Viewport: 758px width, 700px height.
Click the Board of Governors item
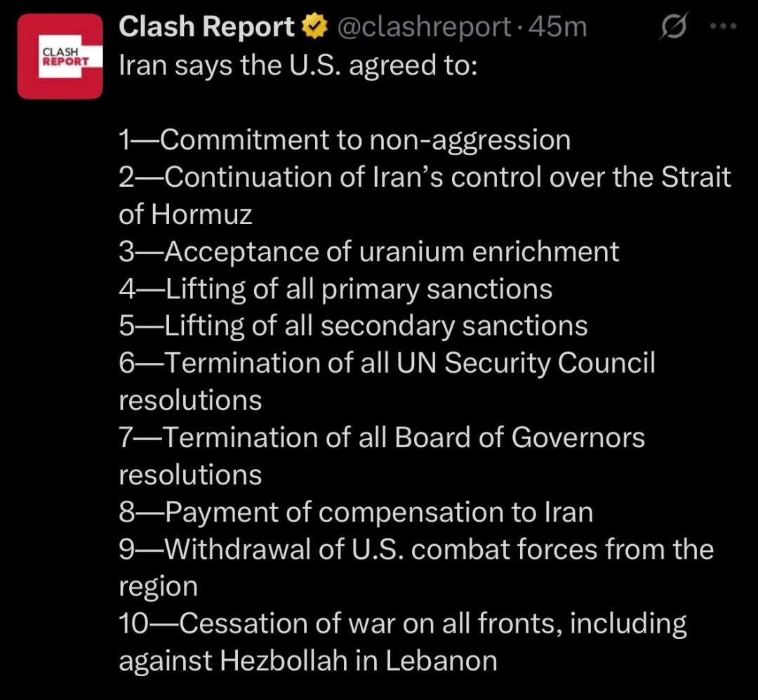tap(381, 437)
